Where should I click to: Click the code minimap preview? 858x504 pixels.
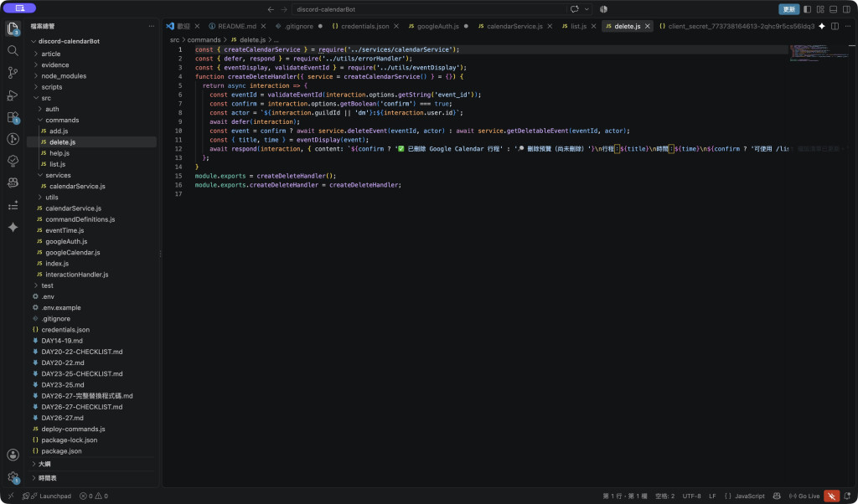point(819,53)
